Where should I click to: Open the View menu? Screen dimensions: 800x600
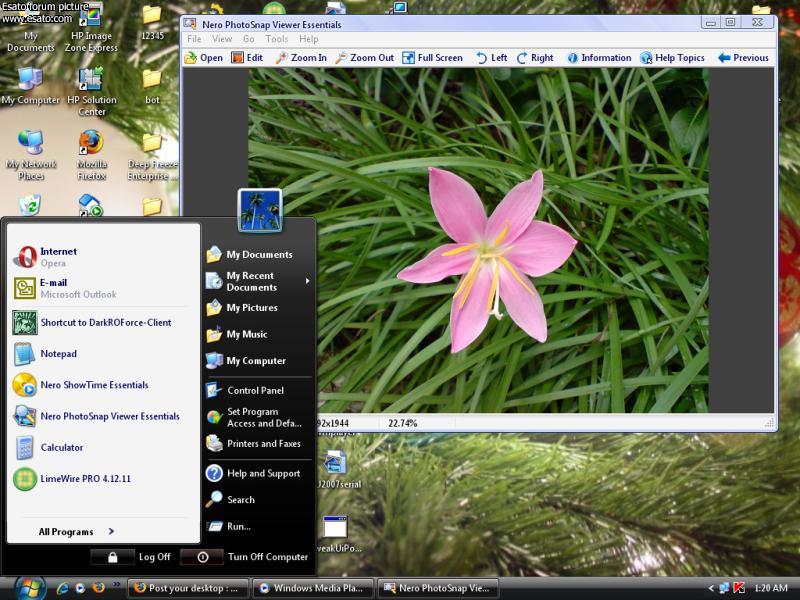[222, 39]
